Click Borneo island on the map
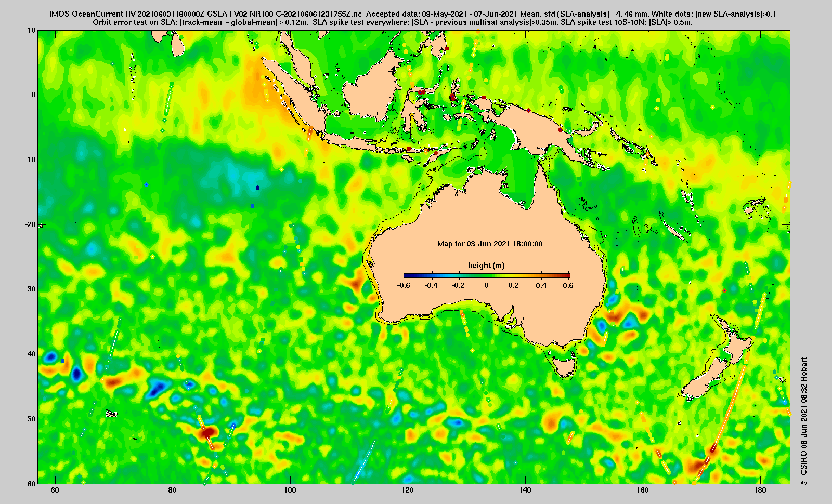This screenshot has width=832, height=504. 372,87
